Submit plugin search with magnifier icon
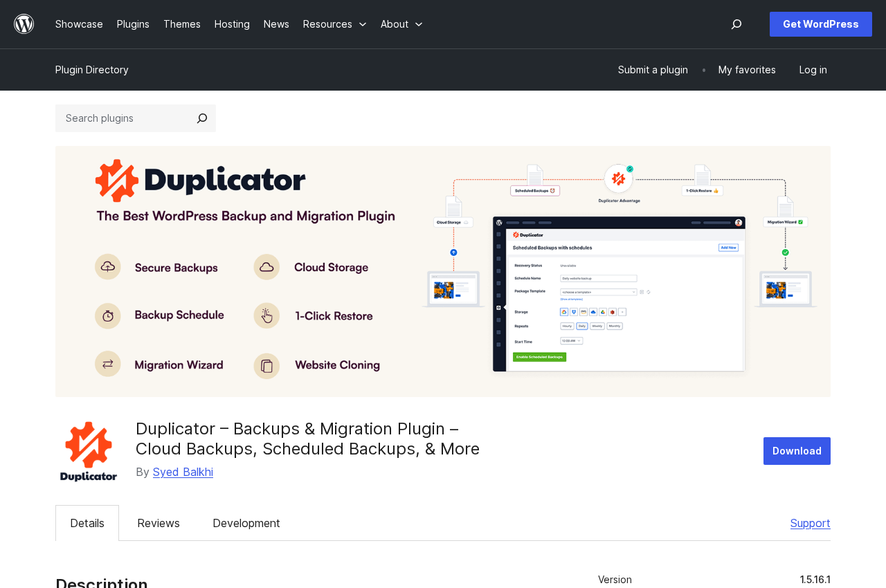The width and height of the screenshot is (886, 588). point(202,118)
